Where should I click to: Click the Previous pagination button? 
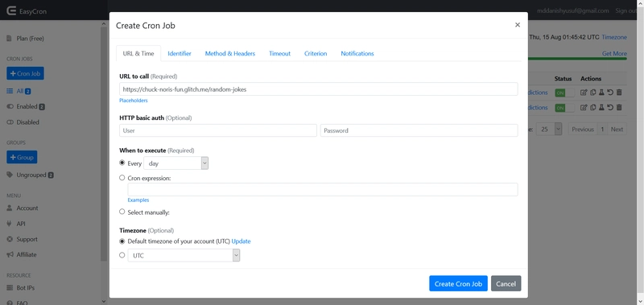[x=583, y=130]
